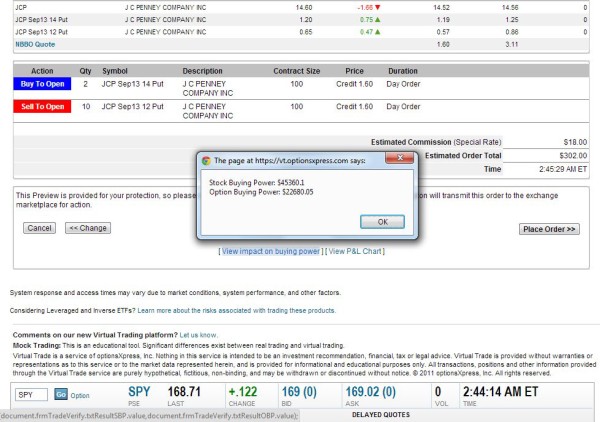Click quote bar time 2:44:14 AM ET

tap(501, 392)
